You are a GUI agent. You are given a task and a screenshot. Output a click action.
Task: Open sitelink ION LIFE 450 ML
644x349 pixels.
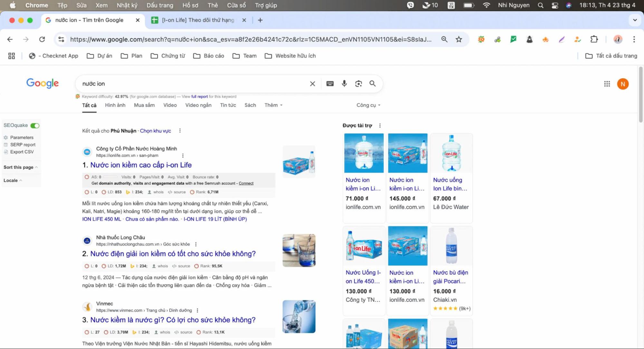click(x=101, y=219)
